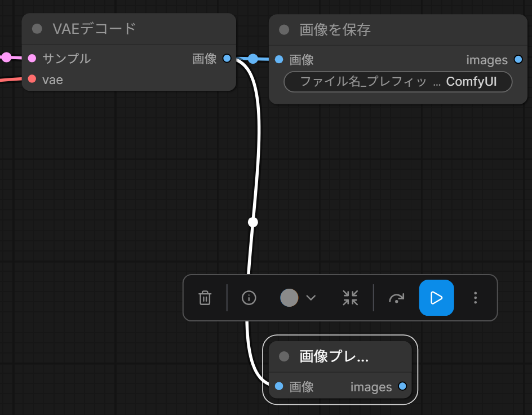Select the サンプル input socket on VAEデコード
Viewport: 532px width, 415px height.
coord(32,58)
